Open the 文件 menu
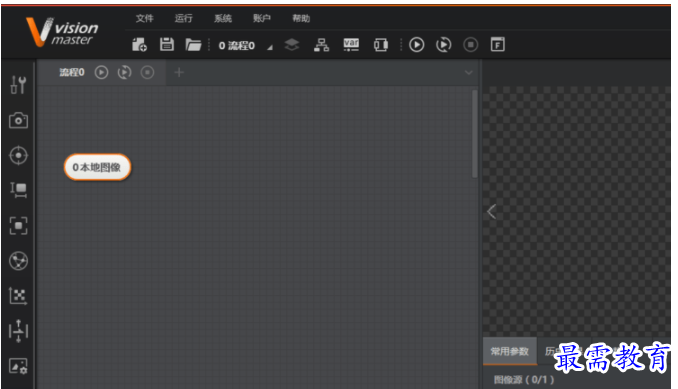This screenshot has width=678, height=389. (x=144, y=18)
